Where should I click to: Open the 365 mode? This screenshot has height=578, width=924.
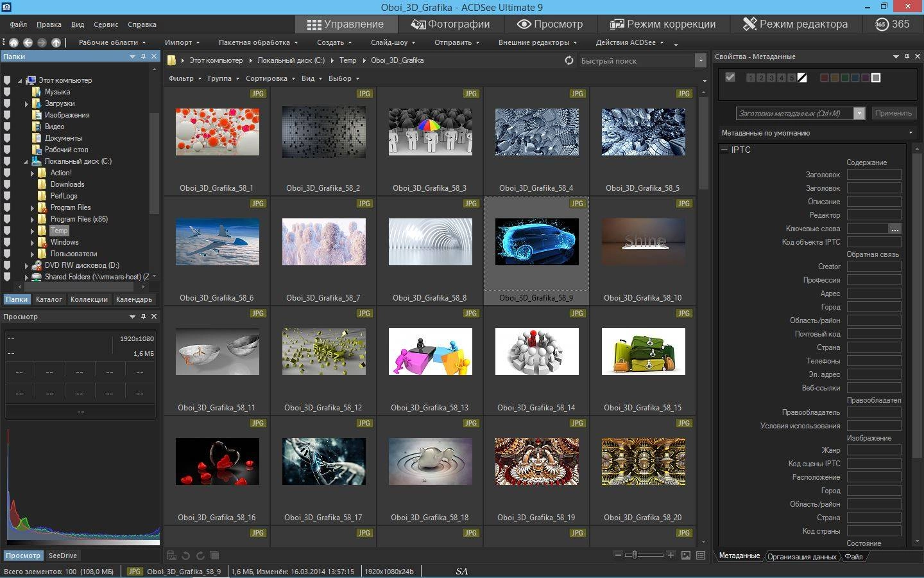892,24
